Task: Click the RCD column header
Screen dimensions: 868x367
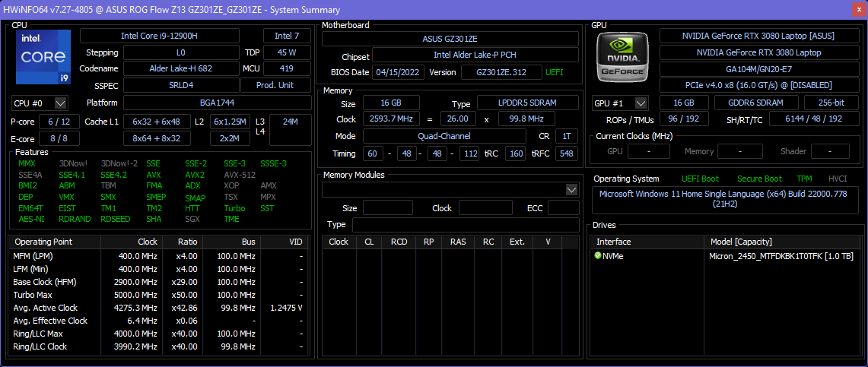Action: coord(399,242)
